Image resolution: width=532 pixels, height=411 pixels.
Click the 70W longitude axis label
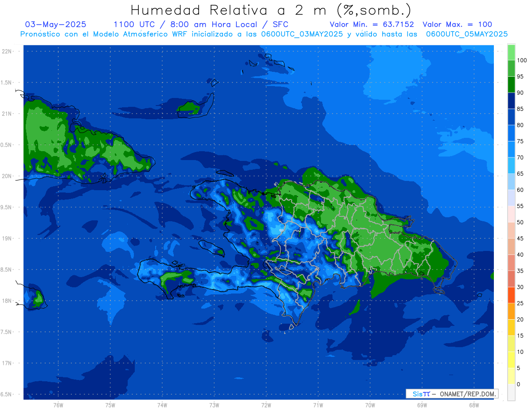point(370,405)
